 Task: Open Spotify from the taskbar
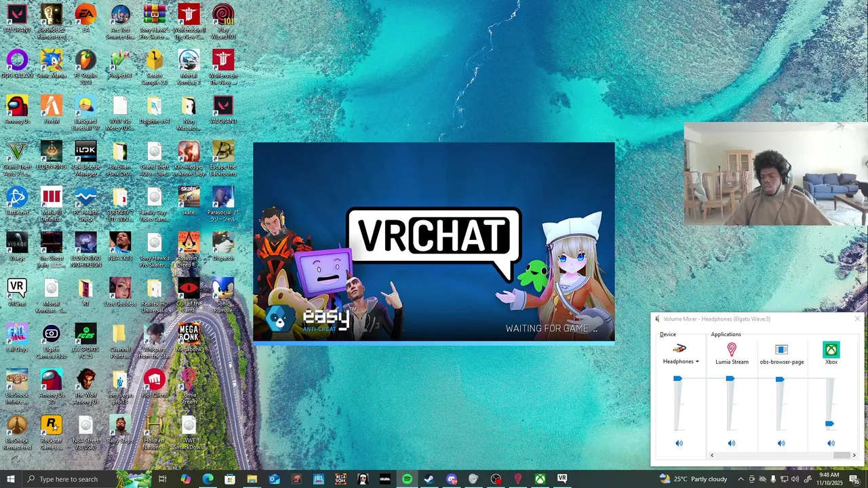click(407, 479)
